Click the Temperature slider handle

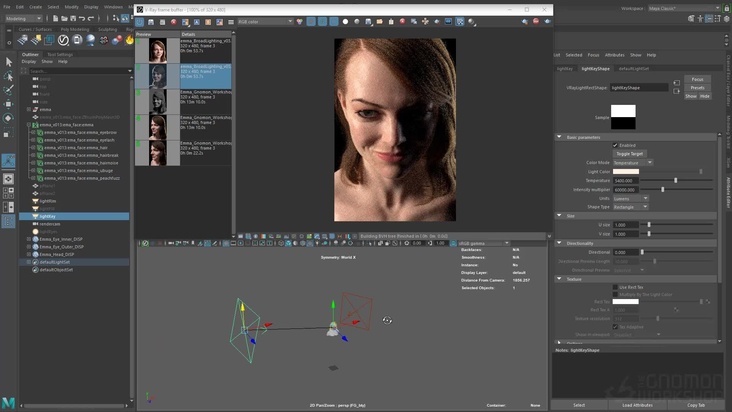(x=676, y=180)
